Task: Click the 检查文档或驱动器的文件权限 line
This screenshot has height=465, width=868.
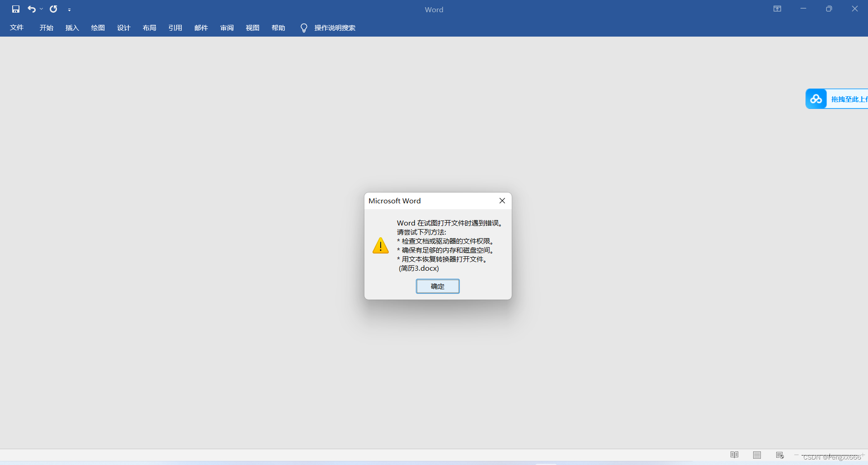Action: pyautogui.click(x=446, y=241)
